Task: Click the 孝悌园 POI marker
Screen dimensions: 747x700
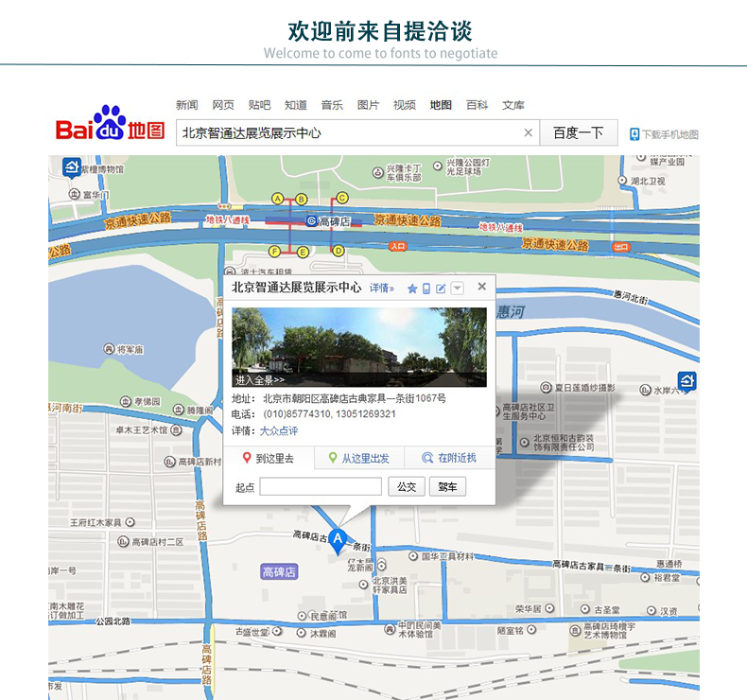Action: [126, 401]
